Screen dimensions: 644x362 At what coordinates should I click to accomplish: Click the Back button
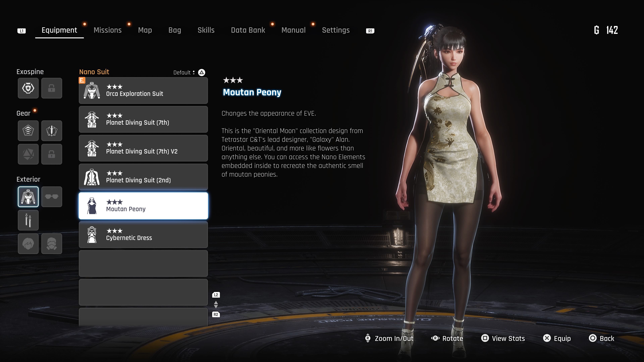point(602,338)
